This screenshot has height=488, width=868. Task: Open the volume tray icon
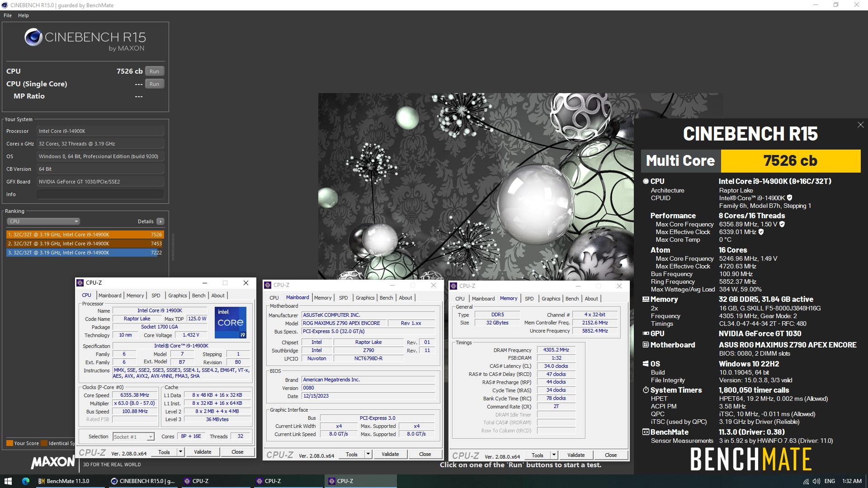click(816, 481)
